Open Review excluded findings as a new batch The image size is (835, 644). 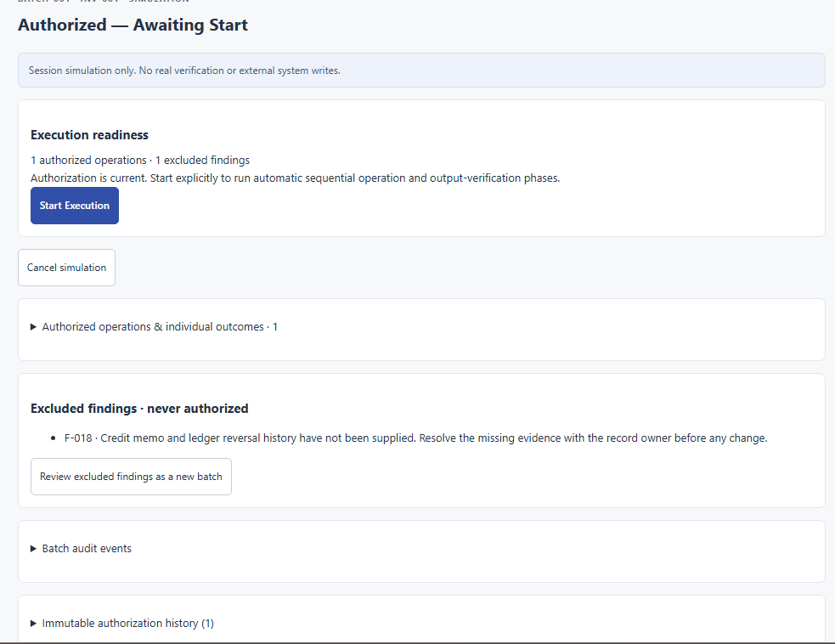click(x=131, y=477)
